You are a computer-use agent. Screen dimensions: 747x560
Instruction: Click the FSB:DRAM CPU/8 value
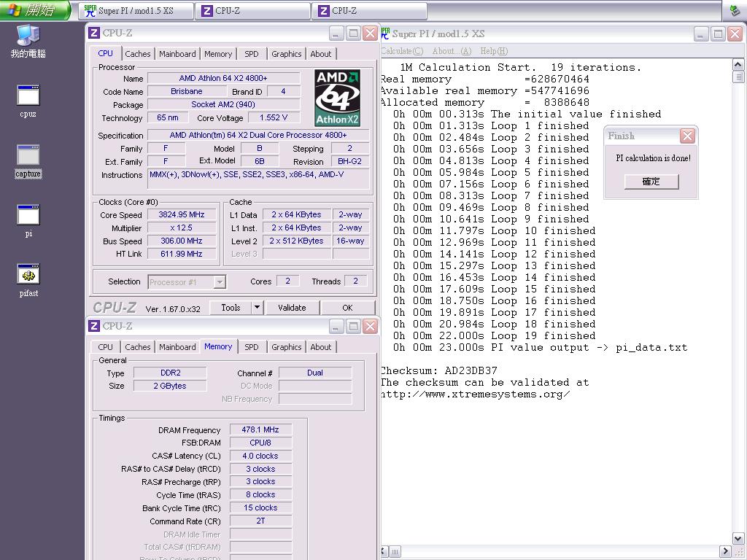[260, 443]
